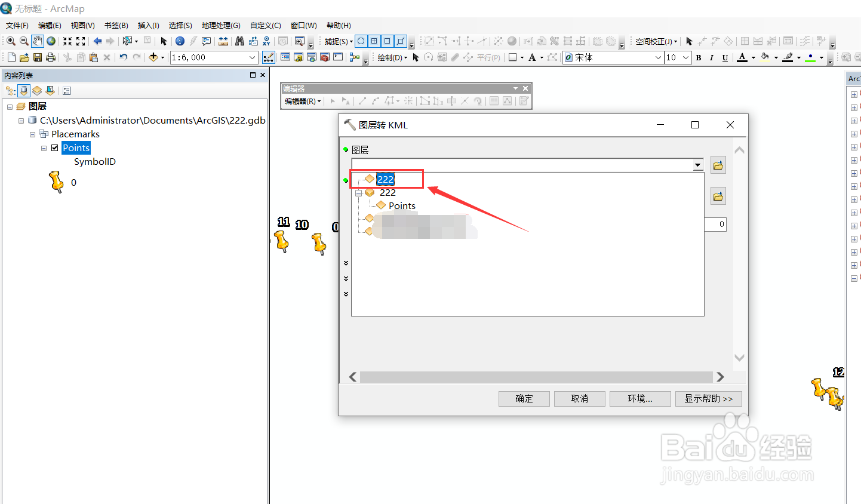Select List By Source in contents panel
This screenshot has height=504, width=861.
point(24,90)
